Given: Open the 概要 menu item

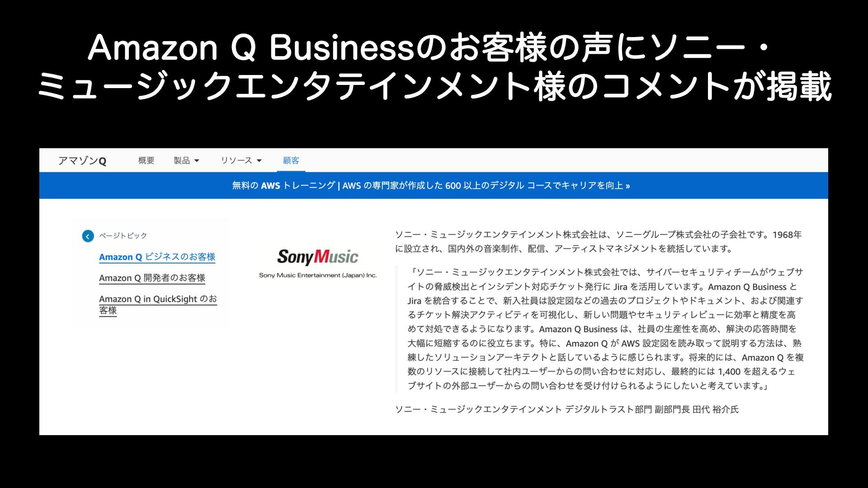Looking at the screenshot, I should pos(146,160).
